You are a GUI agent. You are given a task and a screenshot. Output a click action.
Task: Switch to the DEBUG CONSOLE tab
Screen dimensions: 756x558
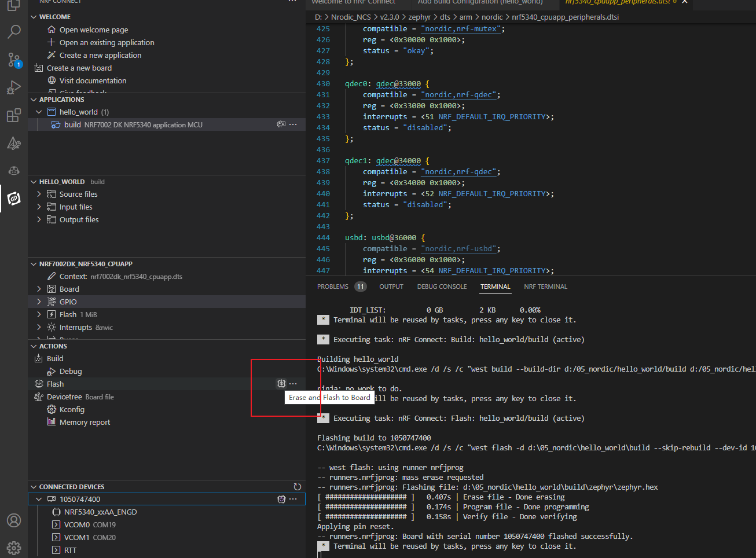pyautogui.click(x=442, y=287)
